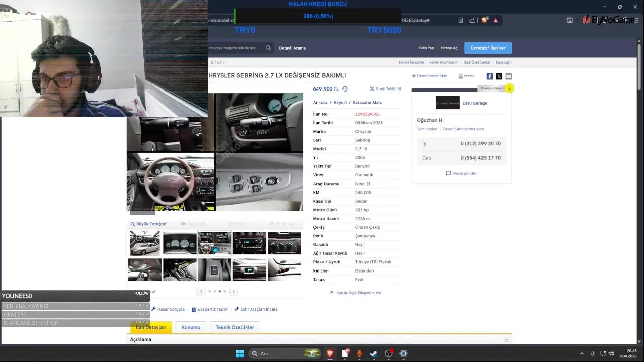
Task: Open taskbar app with 9+ badge
Action: pyautogui.click(x=345, y=353)
